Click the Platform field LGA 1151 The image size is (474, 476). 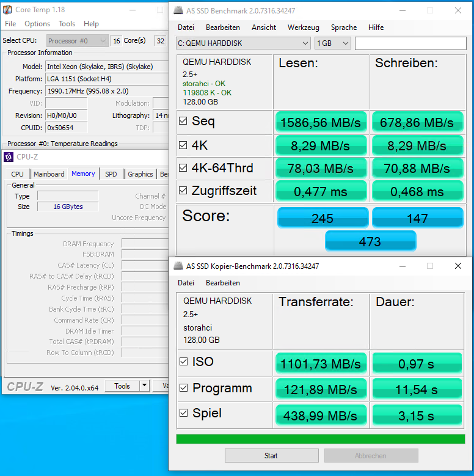click(x=107, y=79)
